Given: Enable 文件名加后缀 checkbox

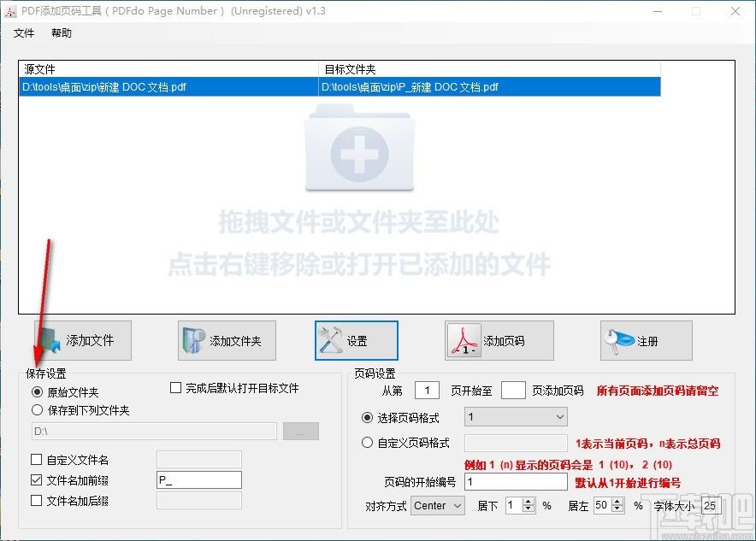Looking at the screenshot, I should (x=36, y=501).
